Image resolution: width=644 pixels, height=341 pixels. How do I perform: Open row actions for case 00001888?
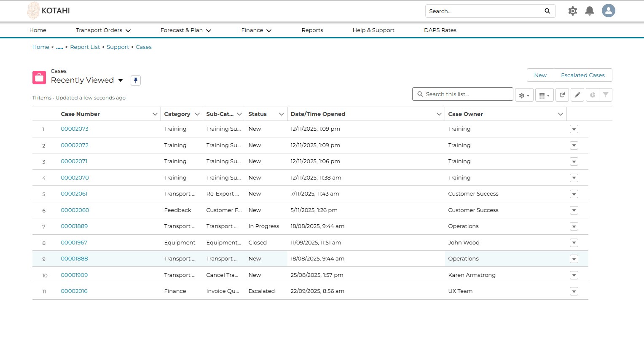tap(574, 259)
